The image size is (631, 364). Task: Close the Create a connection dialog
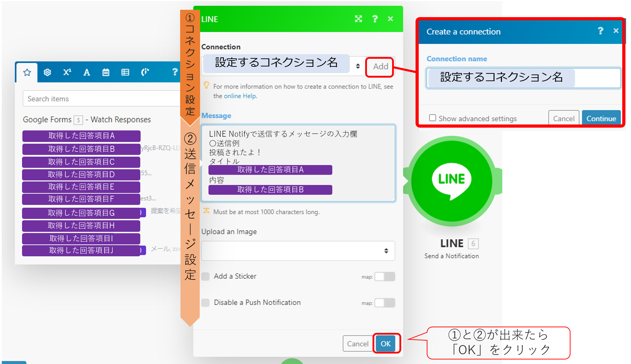[616, 31]
